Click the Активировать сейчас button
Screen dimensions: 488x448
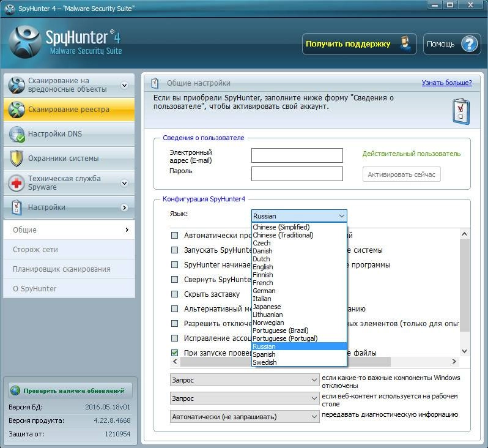click(x=402, y=174)
